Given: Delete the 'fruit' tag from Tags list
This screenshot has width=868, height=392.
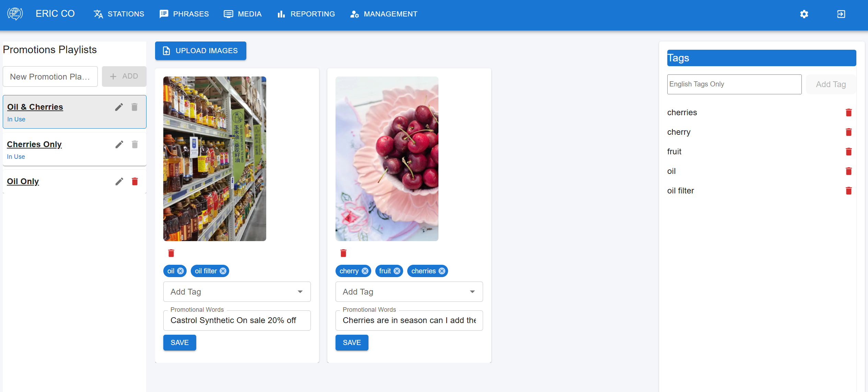Looking at the screenshot, I should click(848, 152).
